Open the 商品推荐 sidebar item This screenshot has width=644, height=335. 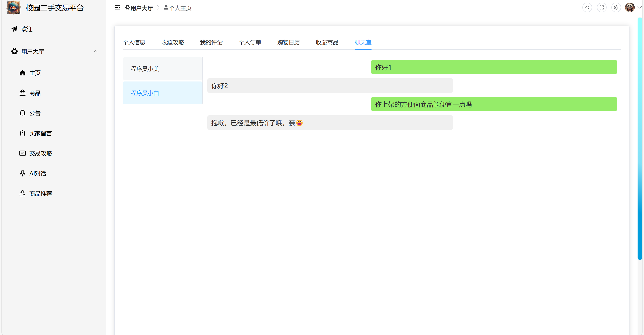(x=40, y=194)
